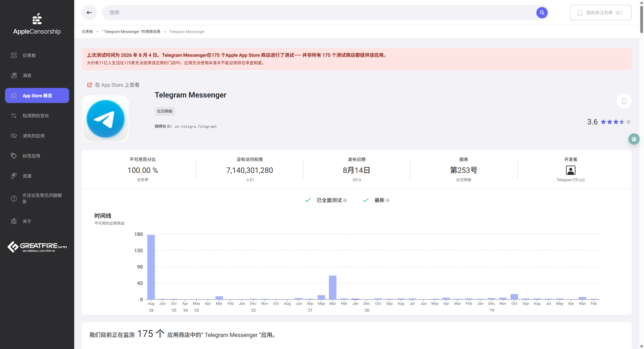Open 检测到的变化 in the sidebar

(37, 116)
